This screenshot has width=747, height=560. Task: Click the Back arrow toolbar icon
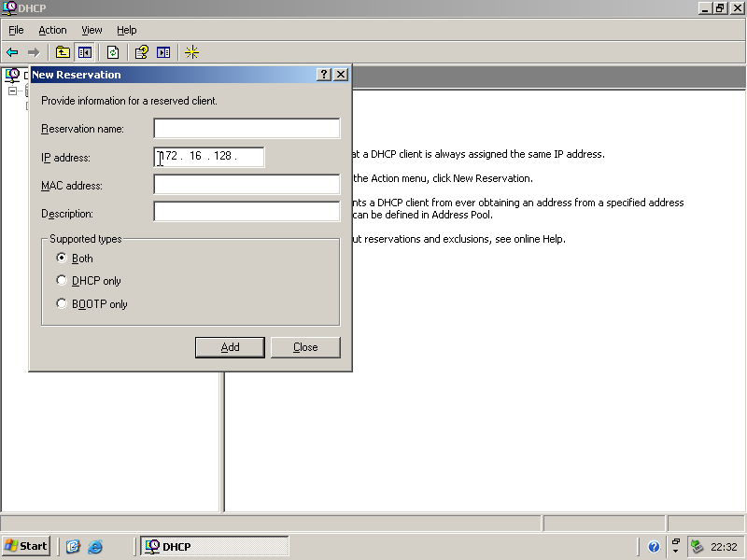pos(12,52)
